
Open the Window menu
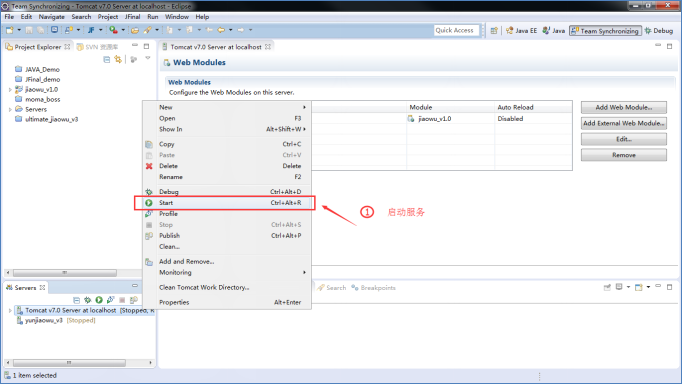click(176, 17)
